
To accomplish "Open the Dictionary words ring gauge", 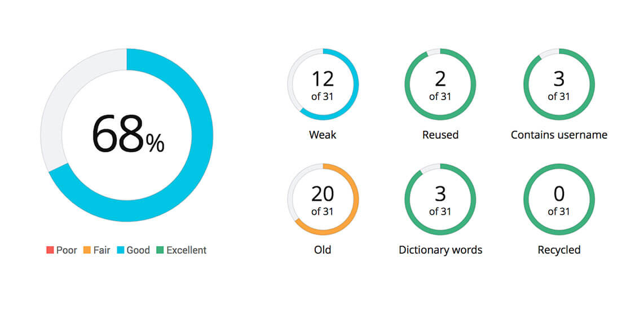I will pos(440,200).
